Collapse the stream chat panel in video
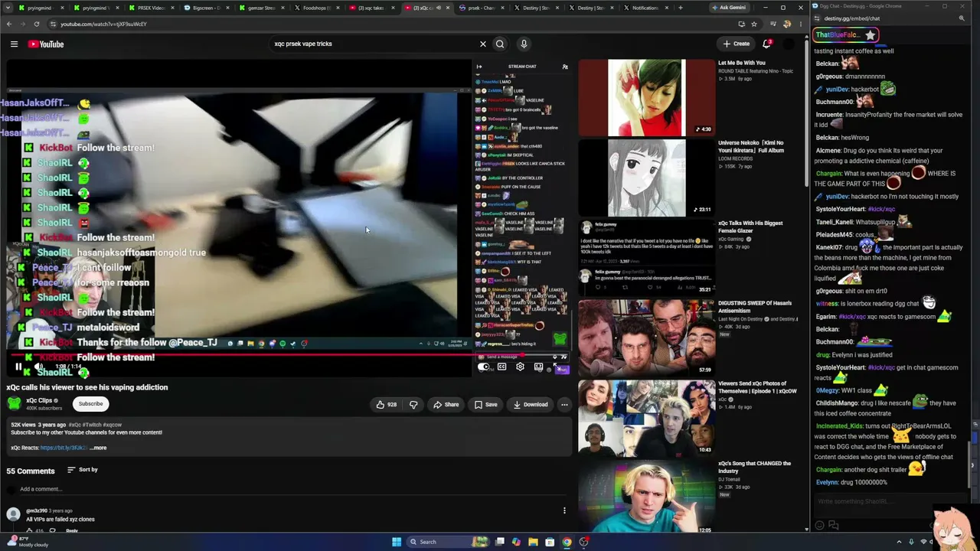The width and height of the screenshot is (980, 551). [x=479, y=67]
